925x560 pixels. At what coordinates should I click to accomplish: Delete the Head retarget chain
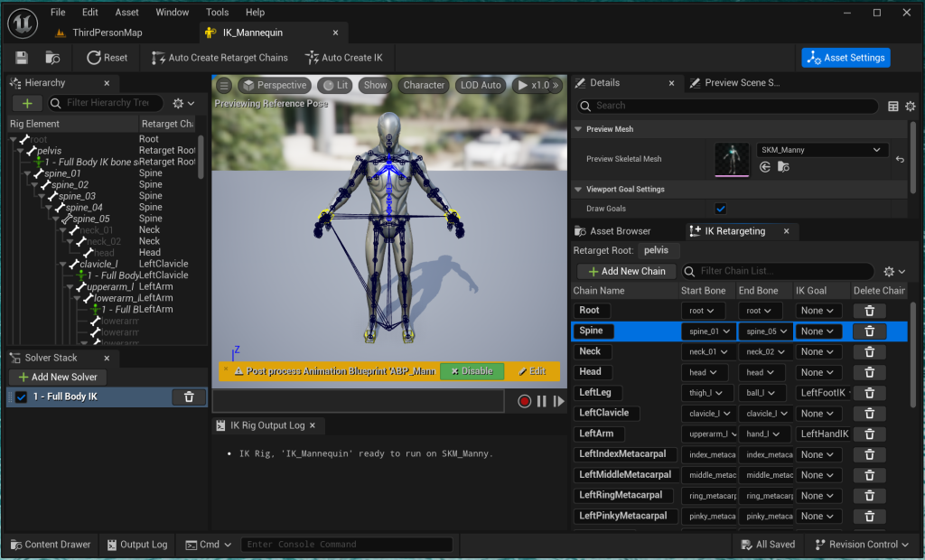point(870,373)
